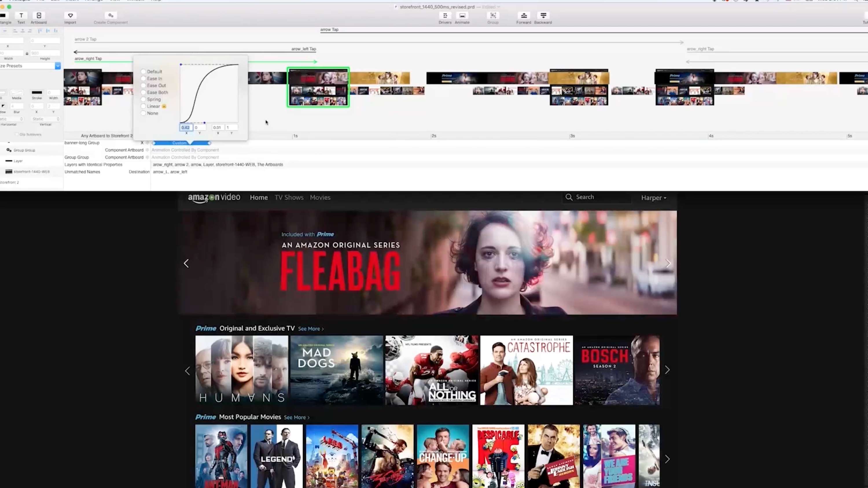This screenshot has width=868, height=488.
Task: Click the amazon video logo
Action: (x=214, y=198)
